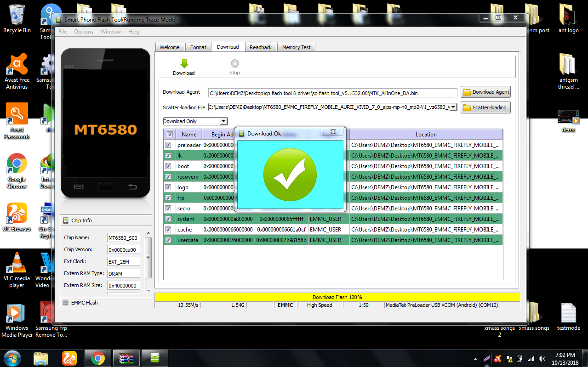Open WinRAR from taskbar
Viewport: 588px width, 367px height.
tap(126, 358)
